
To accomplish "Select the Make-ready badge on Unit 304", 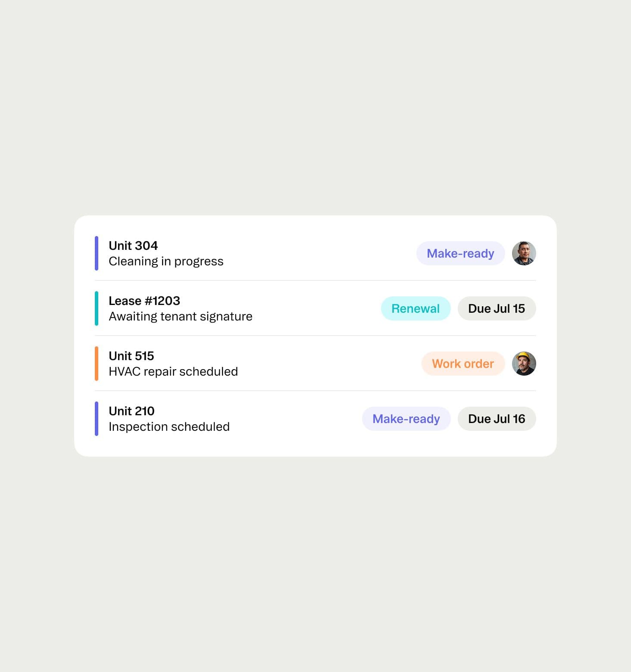I will (460, 253).
